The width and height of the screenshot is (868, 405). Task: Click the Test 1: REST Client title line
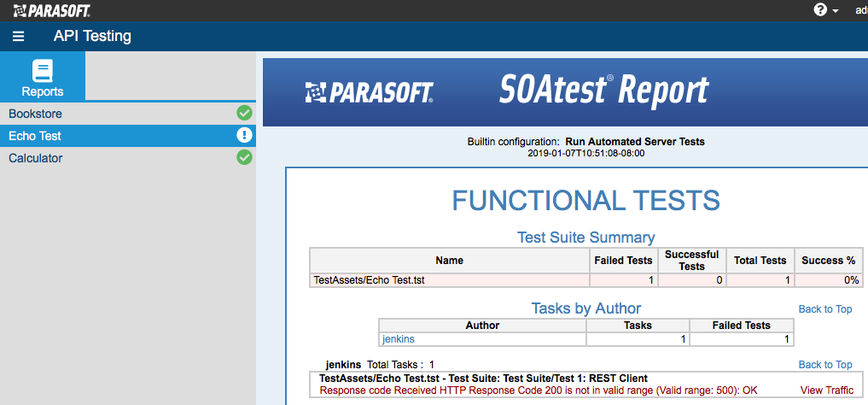click(483, 379)
